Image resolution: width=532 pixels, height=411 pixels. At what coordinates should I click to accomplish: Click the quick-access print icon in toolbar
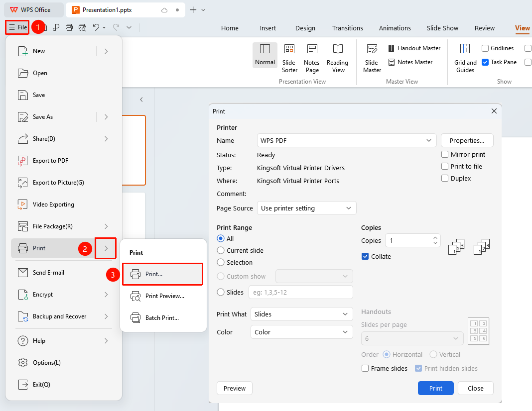pyautogui.click(x=69, y=27)
